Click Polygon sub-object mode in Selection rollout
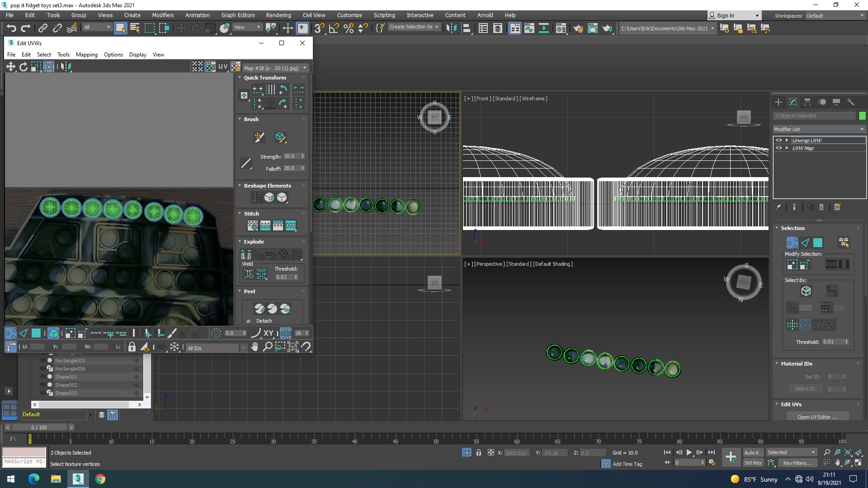This screenshot has height=488, width=868. 818,243
